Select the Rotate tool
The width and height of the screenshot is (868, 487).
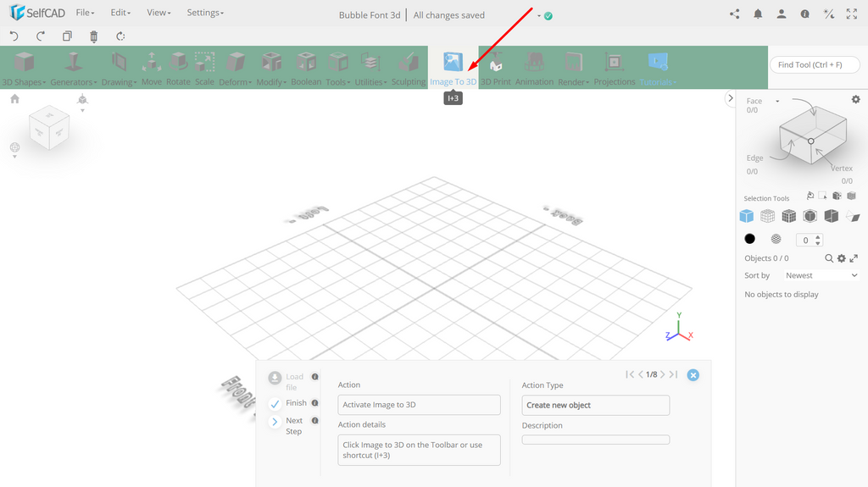click(178, 68)
